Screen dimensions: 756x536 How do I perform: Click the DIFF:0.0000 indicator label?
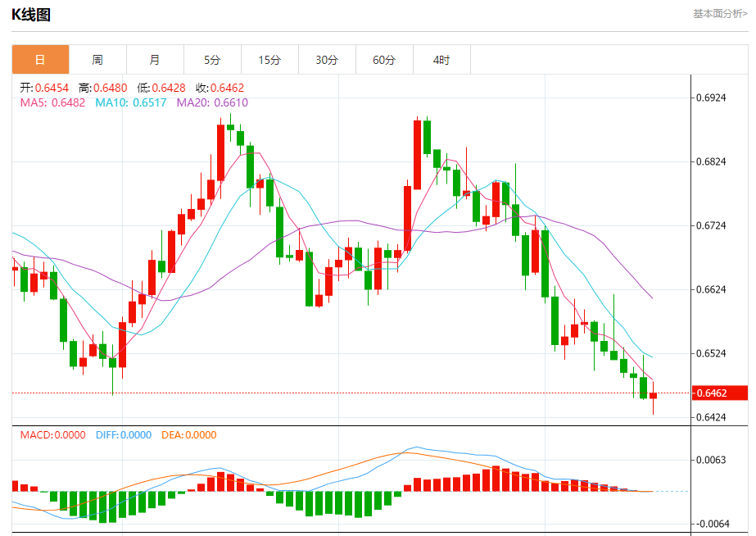(124, 435)
